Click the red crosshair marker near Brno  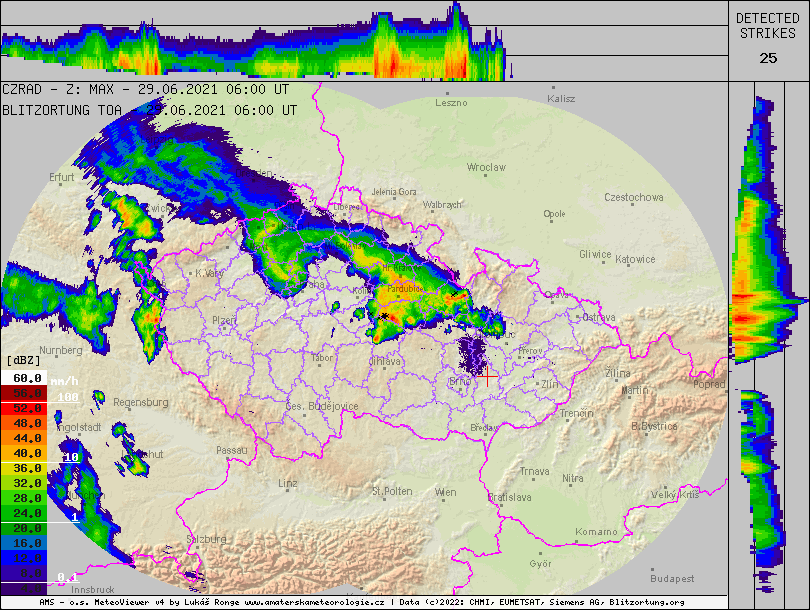[487, 376]
